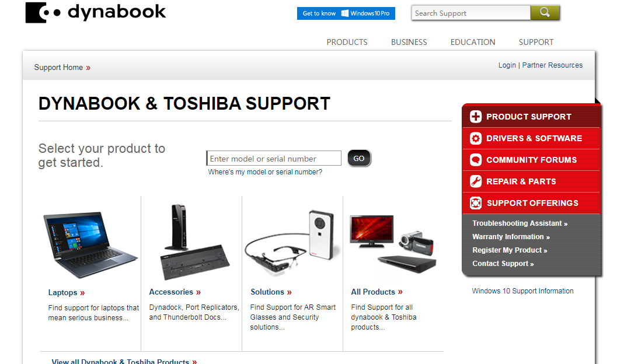The height and width of the screenshot is (364, 617).
Task: Open the Windows 10 Pro banner
Action: [x=346, y=13]
